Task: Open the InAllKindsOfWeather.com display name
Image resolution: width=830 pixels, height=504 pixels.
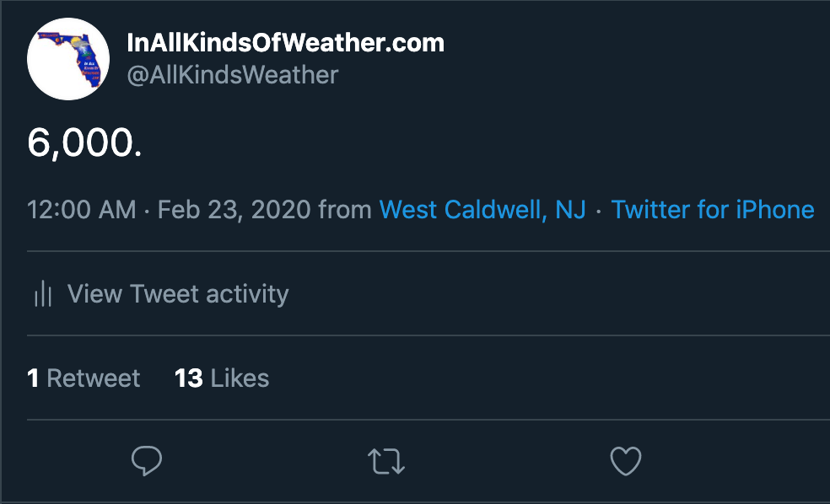Action: coord(286,43)
